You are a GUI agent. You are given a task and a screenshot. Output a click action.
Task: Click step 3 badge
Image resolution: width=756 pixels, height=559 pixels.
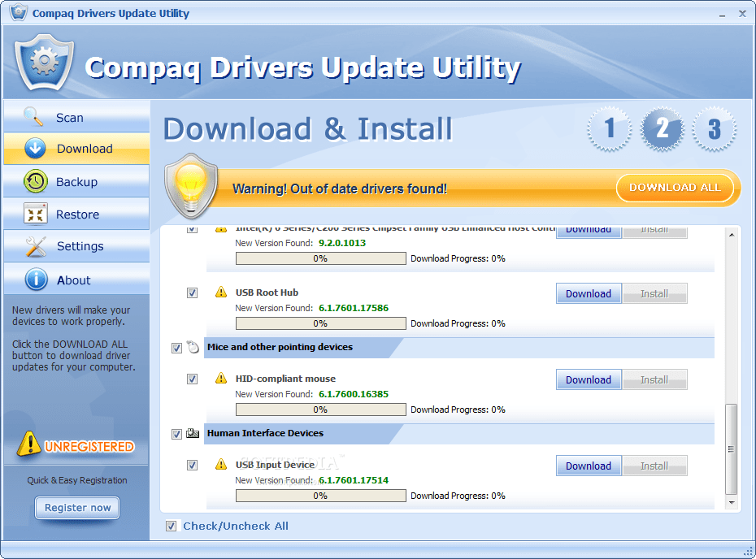(714, 129)
